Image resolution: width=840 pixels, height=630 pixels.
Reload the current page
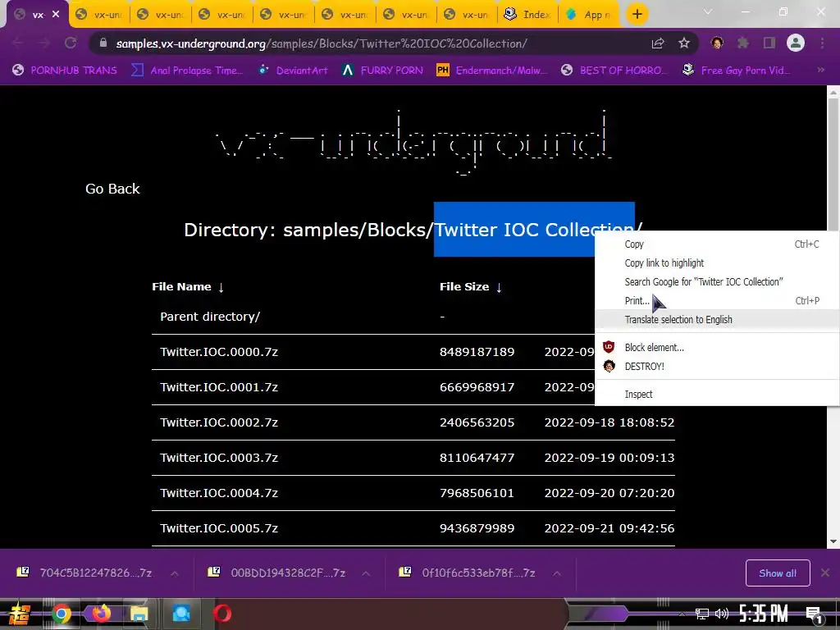click(x=71, y=43)
